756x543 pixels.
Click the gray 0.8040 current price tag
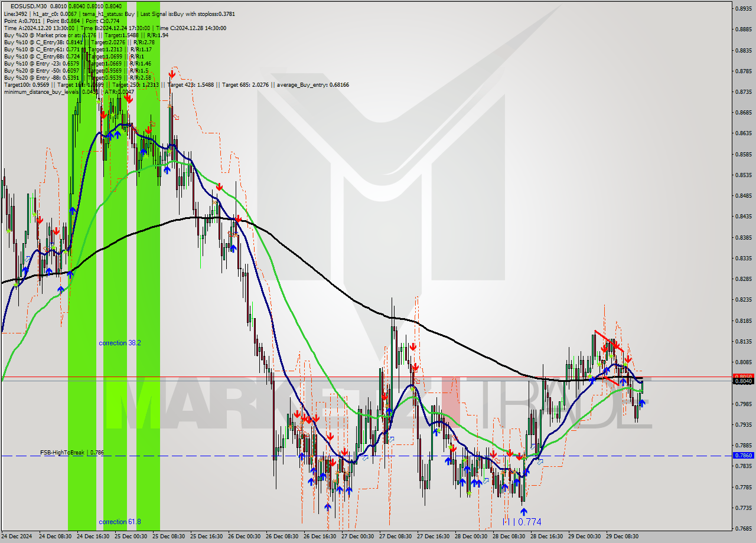(x=743, y=381)
